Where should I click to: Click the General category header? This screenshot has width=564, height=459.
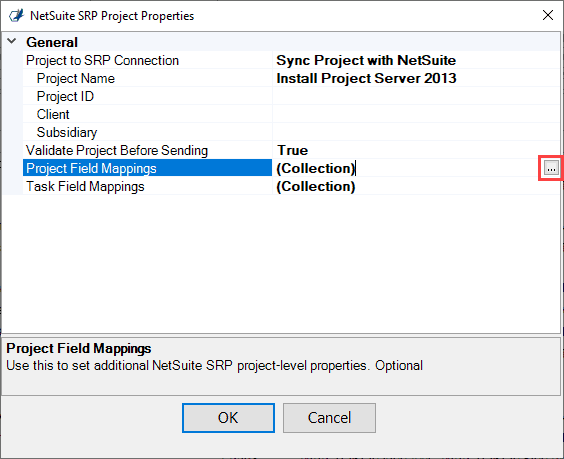click(52, 42)
